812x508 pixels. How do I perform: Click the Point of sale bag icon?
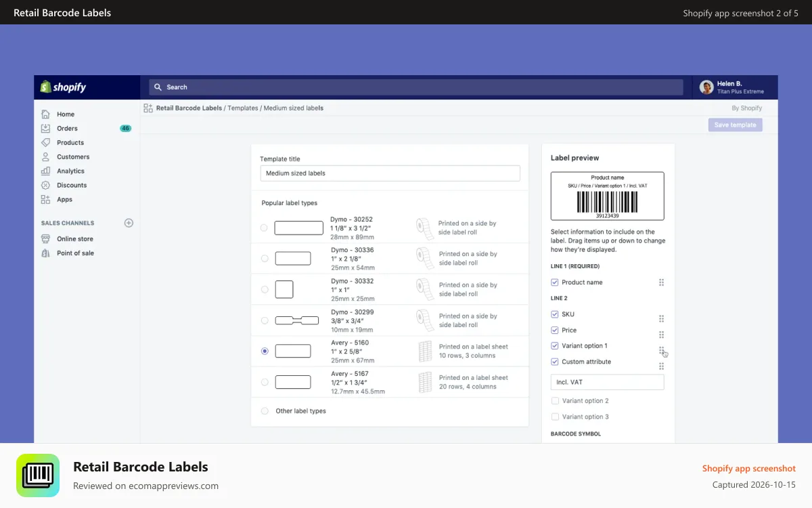pos(45,253)
